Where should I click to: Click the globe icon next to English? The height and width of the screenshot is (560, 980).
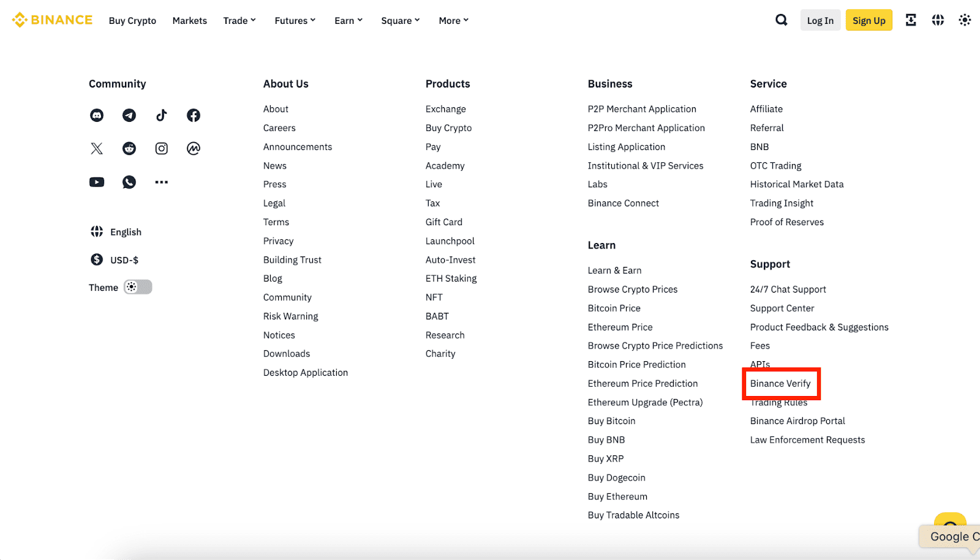click(x=97, y=231)
